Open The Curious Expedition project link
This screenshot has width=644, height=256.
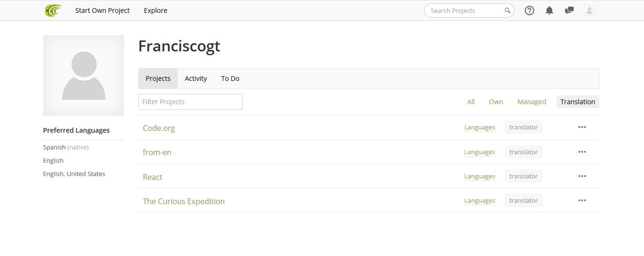(183, 201)
